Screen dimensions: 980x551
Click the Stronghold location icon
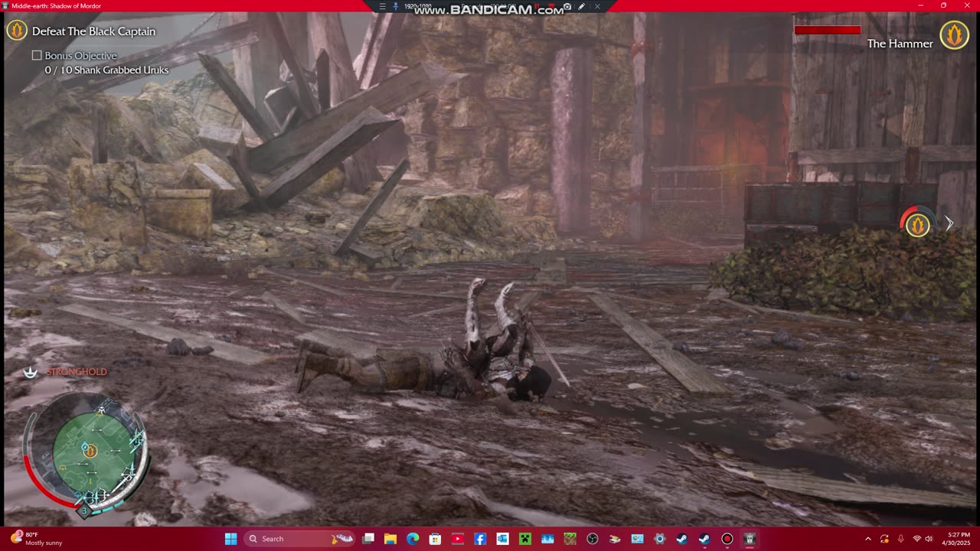tap(30, 372)
